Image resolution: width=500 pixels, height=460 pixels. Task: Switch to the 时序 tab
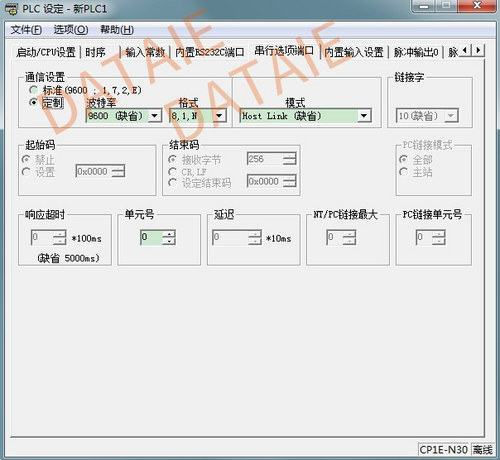pyautogui.click(x=96, y=52)
